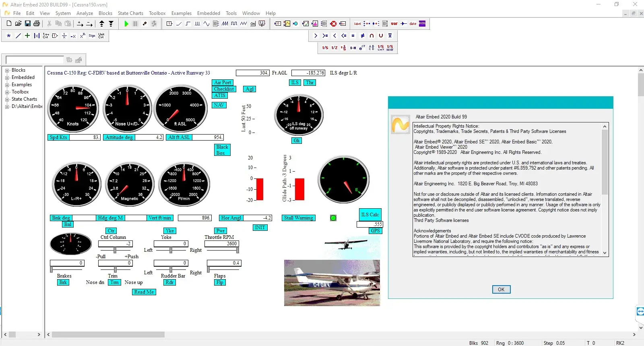The height and width of the screenshot is (346, 644).
Task: Insert a sinusoid block from toolbar
Action: pyautogui.click(x=206, y=24)
